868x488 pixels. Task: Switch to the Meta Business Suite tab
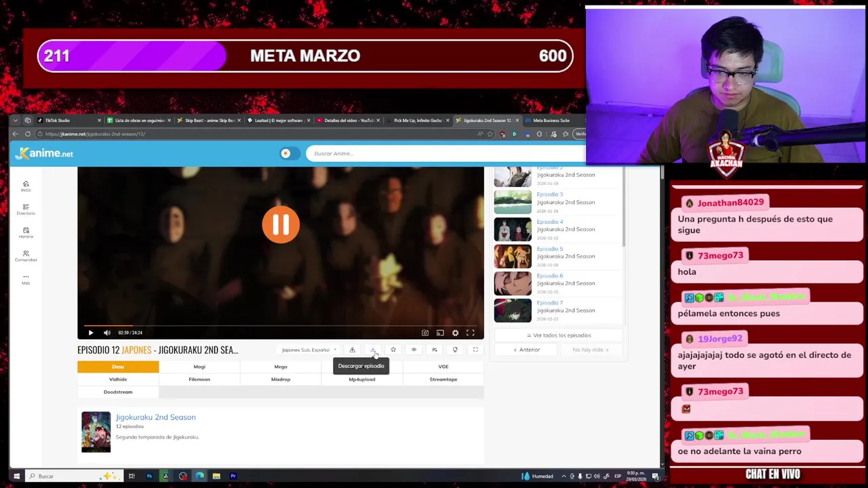tap(553, 121)
